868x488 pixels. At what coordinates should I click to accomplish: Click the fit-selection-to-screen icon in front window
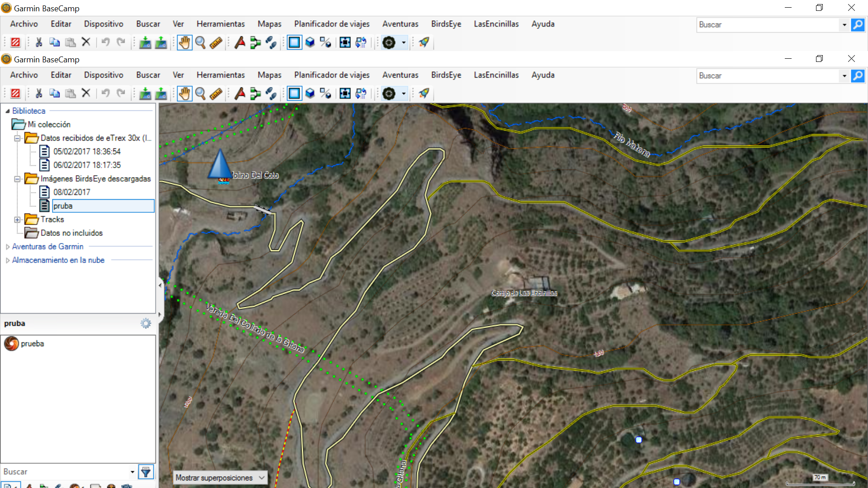coord(345,94)
